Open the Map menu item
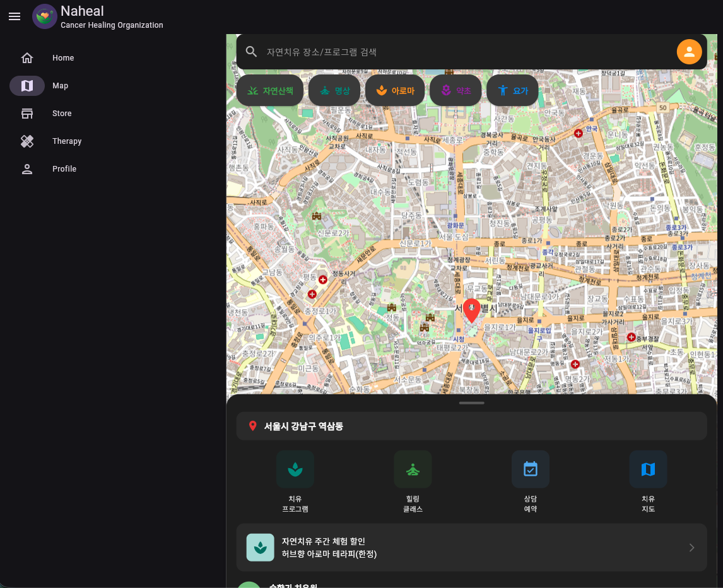 (x=60, y=86)
